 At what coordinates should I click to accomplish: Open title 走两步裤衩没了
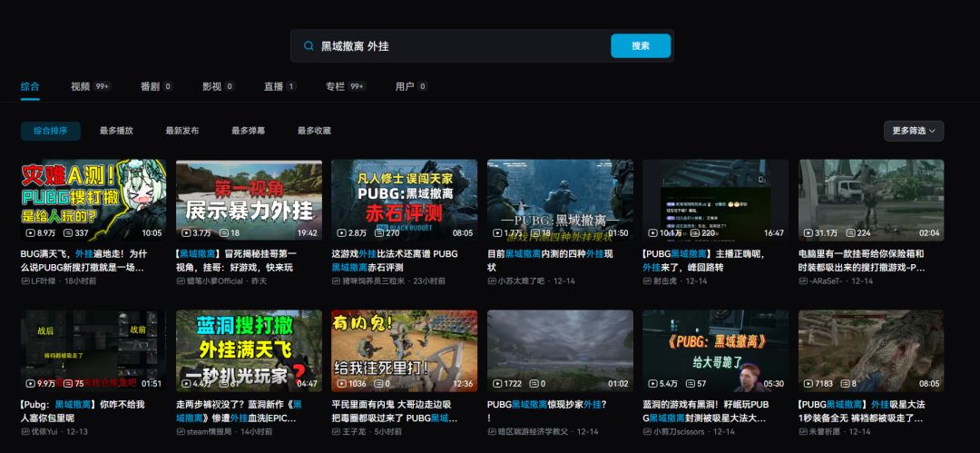(240, 411)
